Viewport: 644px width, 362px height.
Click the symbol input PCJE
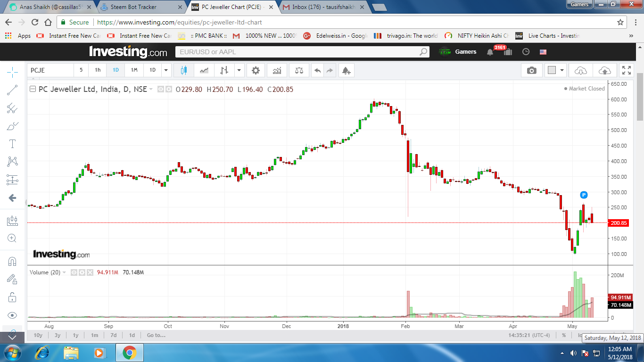tap(50, 70)
